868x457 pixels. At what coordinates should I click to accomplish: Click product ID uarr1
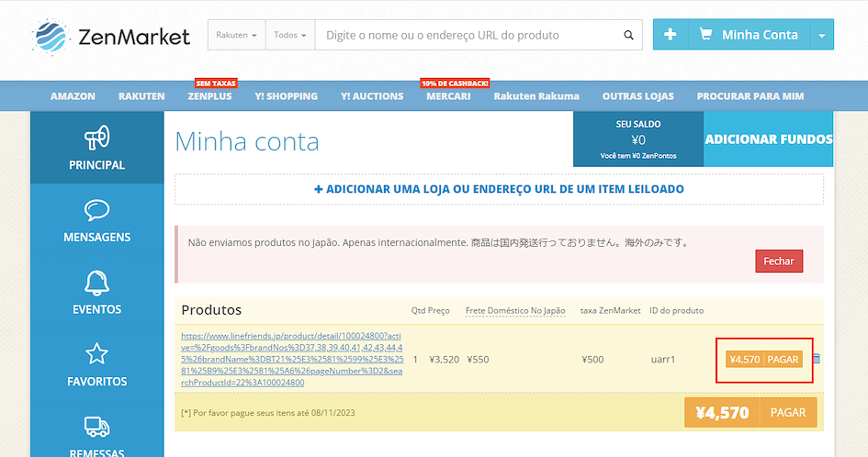663,360
